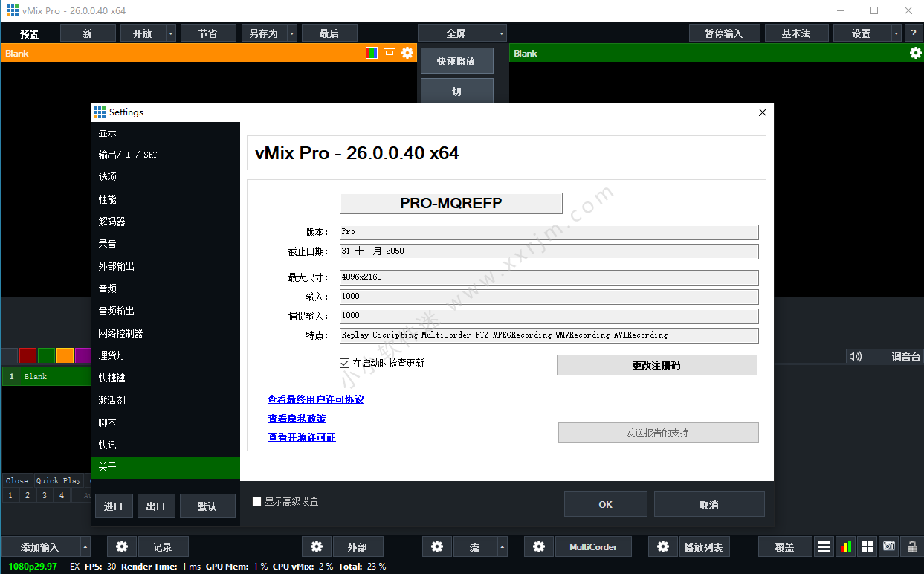Viewport: 924px width, 574px height.
Task: Click the 默认 default button
Action: 207,506
